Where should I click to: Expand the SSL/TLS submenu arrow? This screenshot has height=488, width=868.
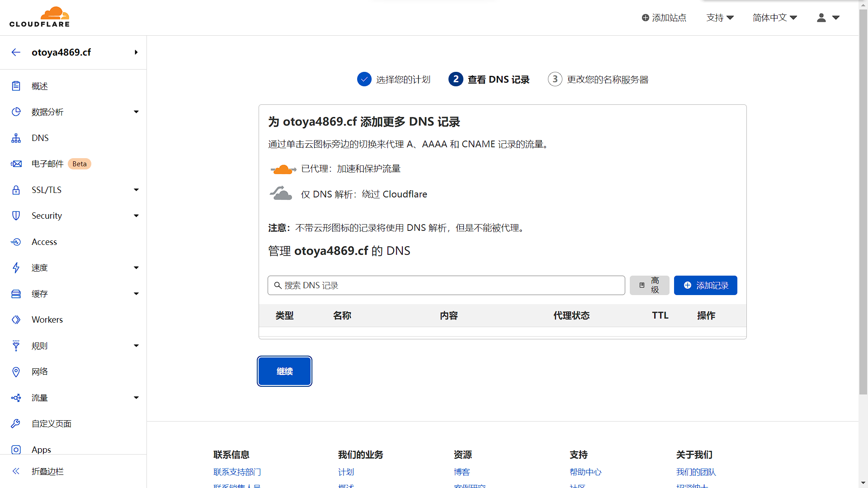(x=136, y=190)
